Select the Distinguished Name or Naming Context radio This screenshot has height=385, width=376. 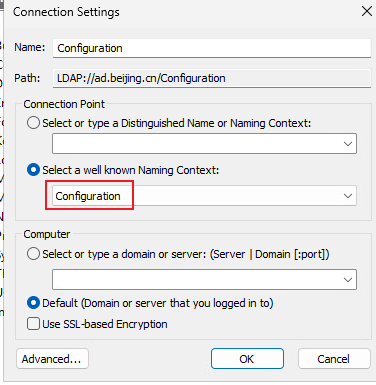(x=33, y=123)
